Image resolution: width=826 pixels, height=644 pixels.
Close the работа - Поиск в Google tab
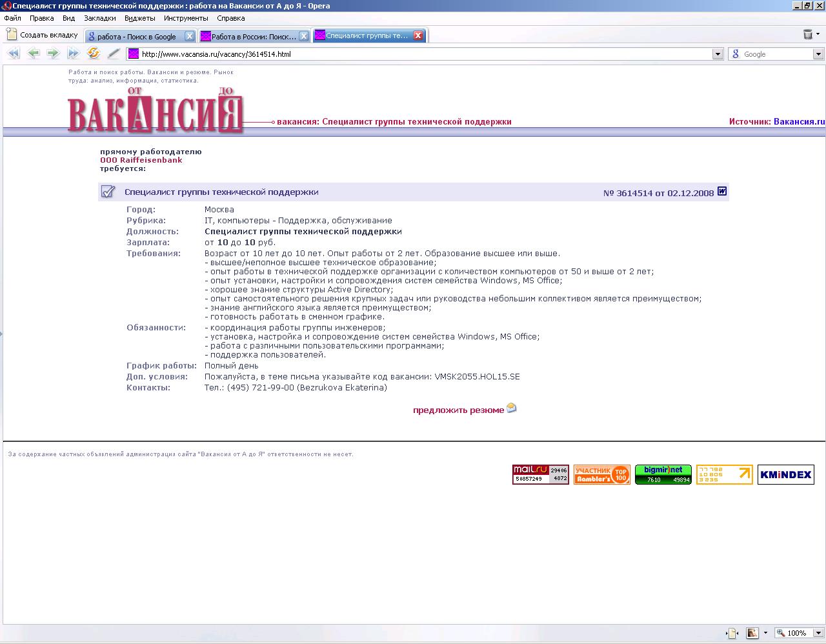pos(189,36)
